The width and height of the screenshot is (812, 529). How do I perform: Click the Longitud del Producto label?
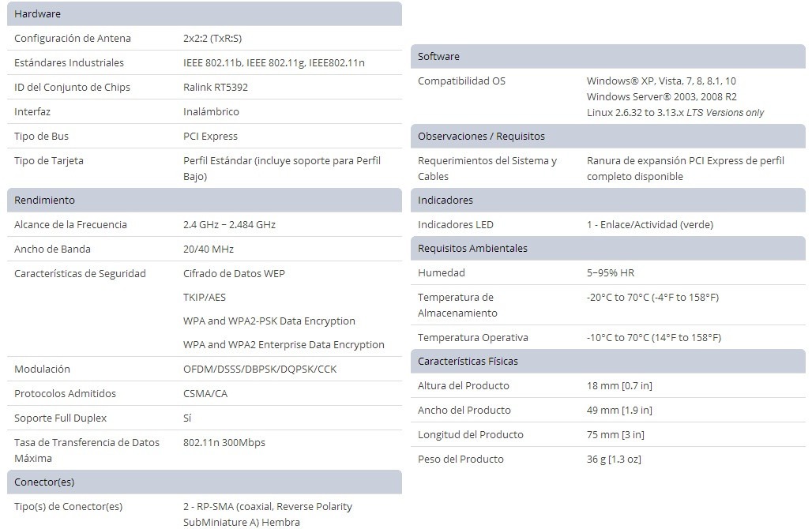tap(471, 435)
